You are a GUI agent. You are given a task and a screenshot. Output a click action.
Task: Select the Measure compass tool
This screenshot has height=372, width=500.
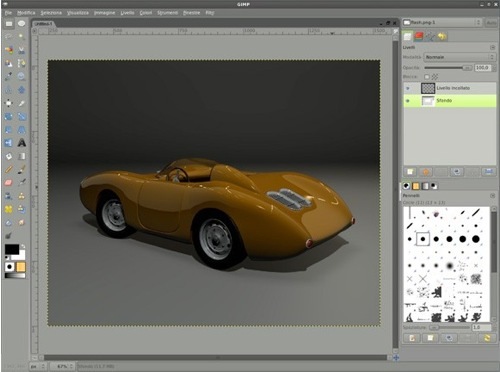point(9,90)
